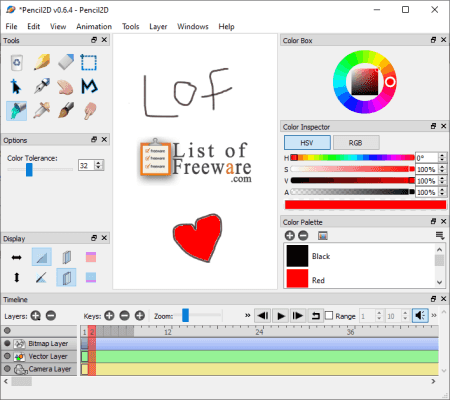Select the Brush tool

pyautogui.click(x=66, y=110)
